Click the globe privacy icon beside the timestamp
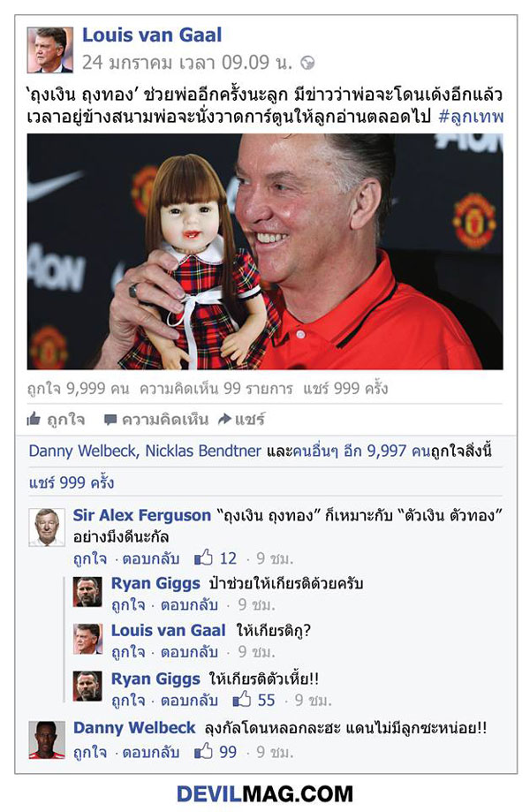530x812 pixels. point(307,64)
